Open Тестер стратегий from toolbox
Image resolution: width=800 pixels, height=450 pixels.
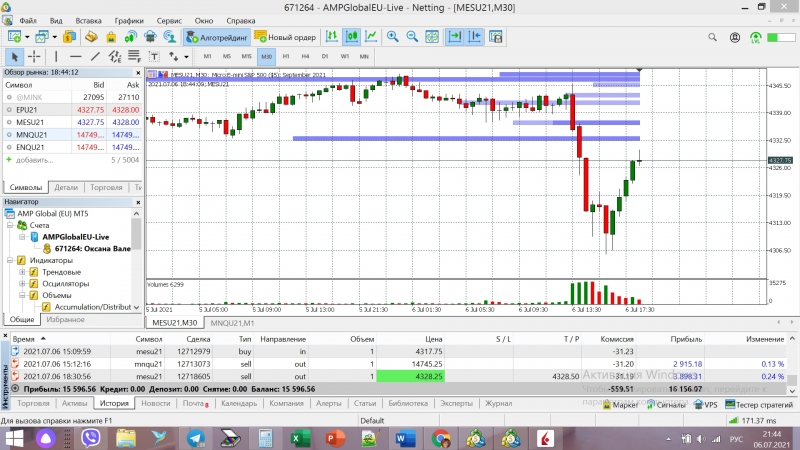(759, 405)
